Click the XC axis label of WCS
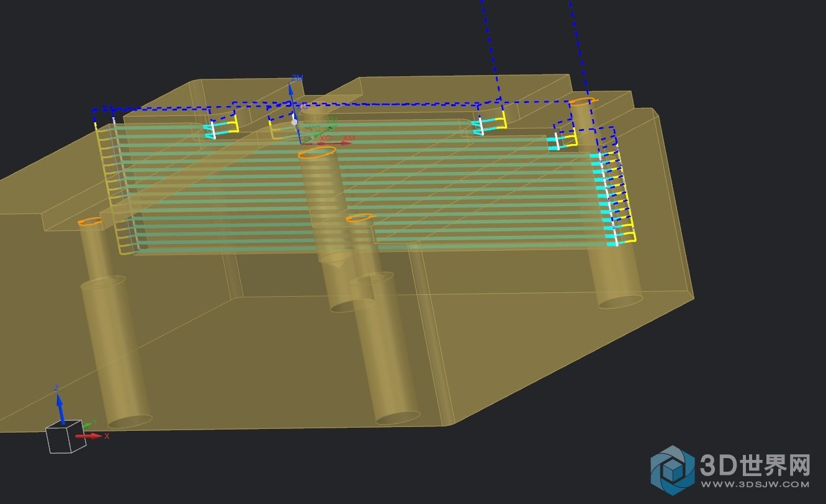The height and width of the screenshot is (504, 826). click(325, 138)
